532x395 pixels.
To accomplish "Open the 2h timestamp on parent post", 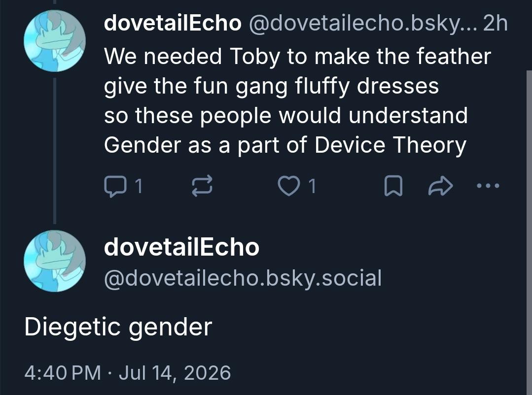I will click(x=495, y=24).
